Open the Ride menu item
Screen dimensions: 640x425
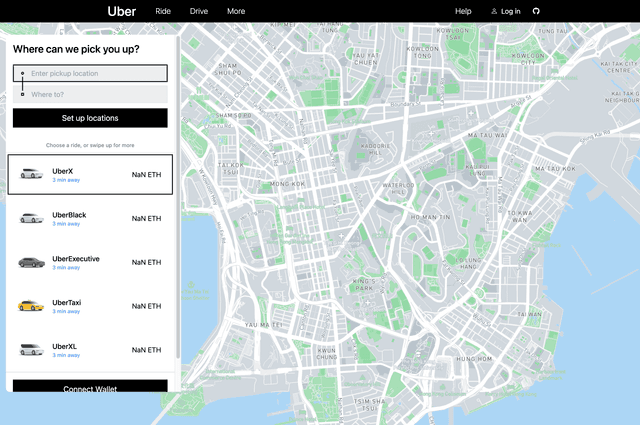click(163, 11)
